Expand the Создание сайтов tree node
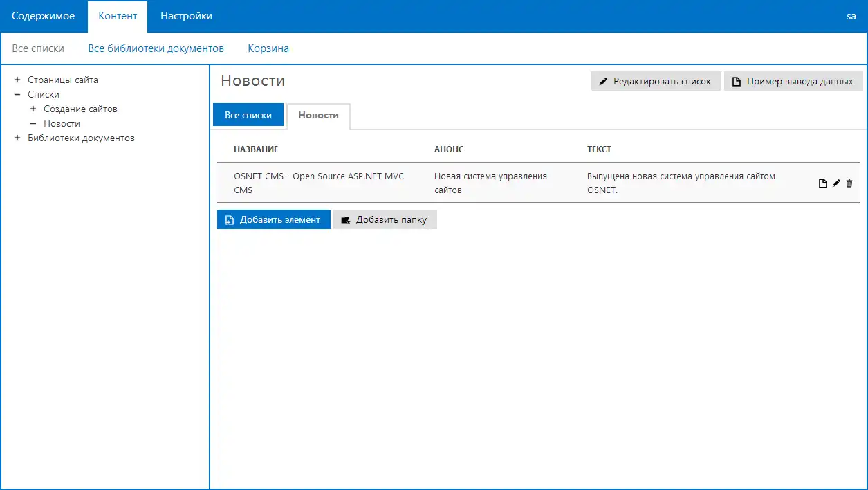The image size is (868, 490). coord(33,109)
